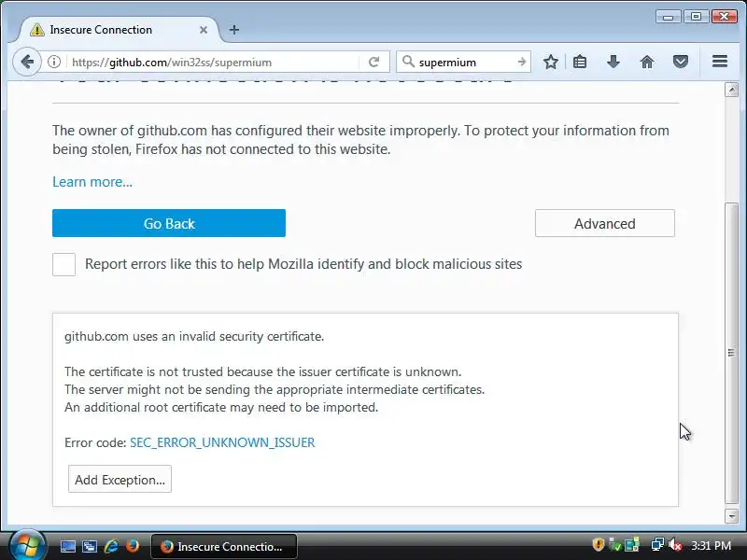Click the back arrow navigation button
The image size is (747, 560).
pyautogui.click(x=27, y=62)
